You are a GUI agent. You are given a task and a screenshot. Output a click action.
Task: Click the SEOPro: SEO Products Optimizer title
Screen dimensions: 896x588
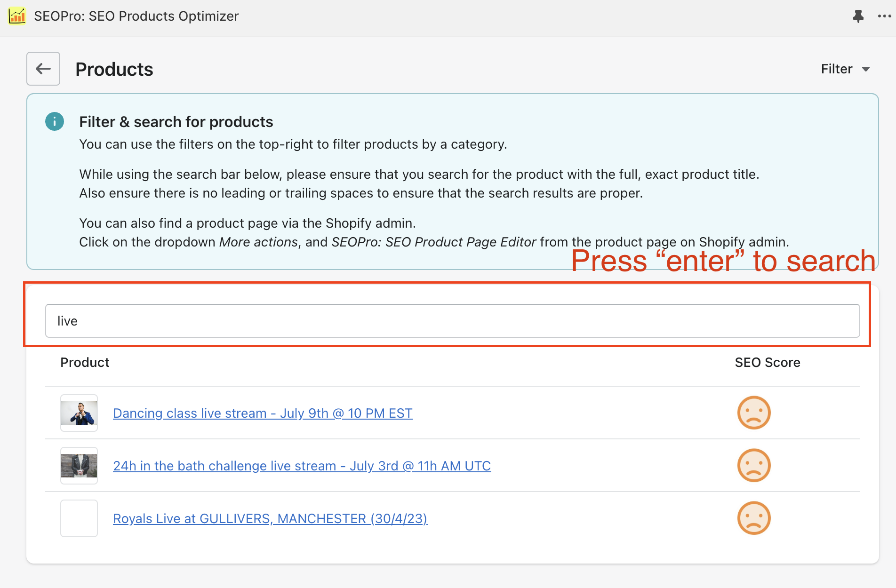point(136,16)
